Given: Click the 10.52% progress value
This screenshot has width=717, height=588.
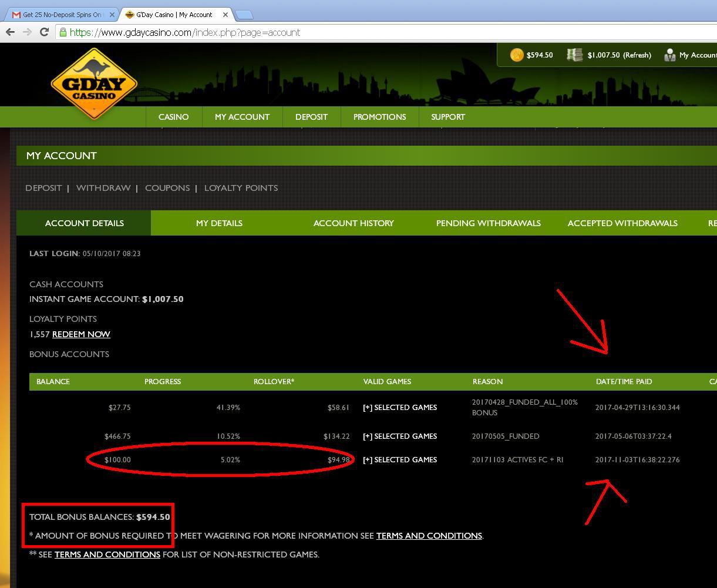Looking at the screenshot, I should click(x=228, y=436).
